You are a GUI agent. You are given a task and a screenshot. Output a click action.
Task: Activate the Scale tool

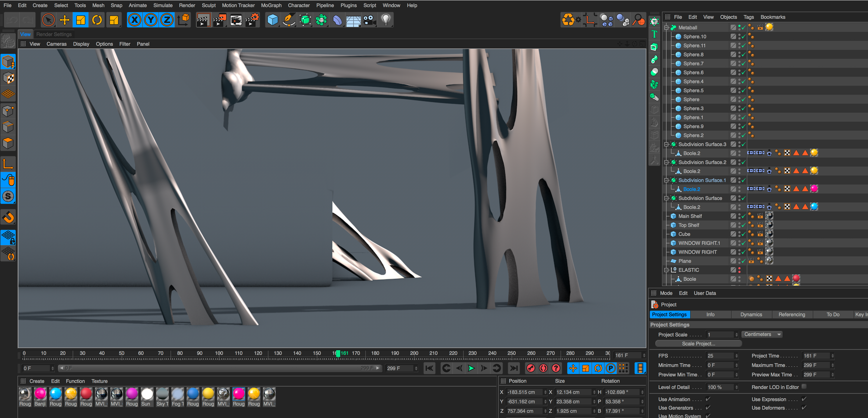81,20
